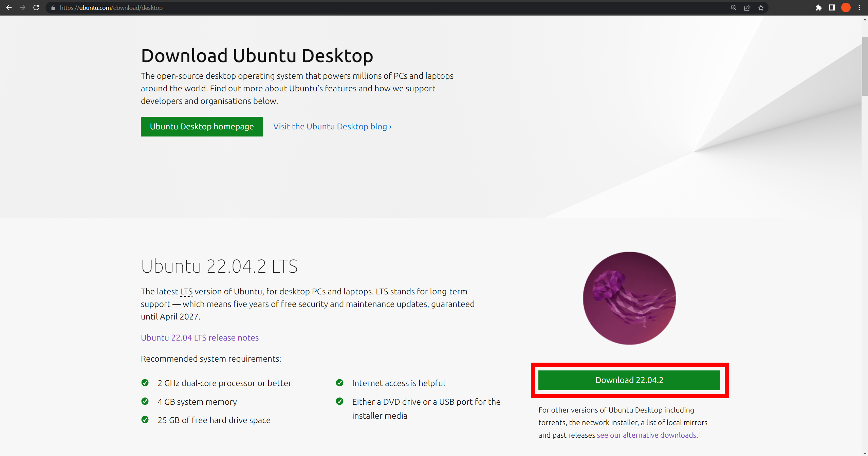Open the zoom magnifier icon in address bar

click(734, 8)
